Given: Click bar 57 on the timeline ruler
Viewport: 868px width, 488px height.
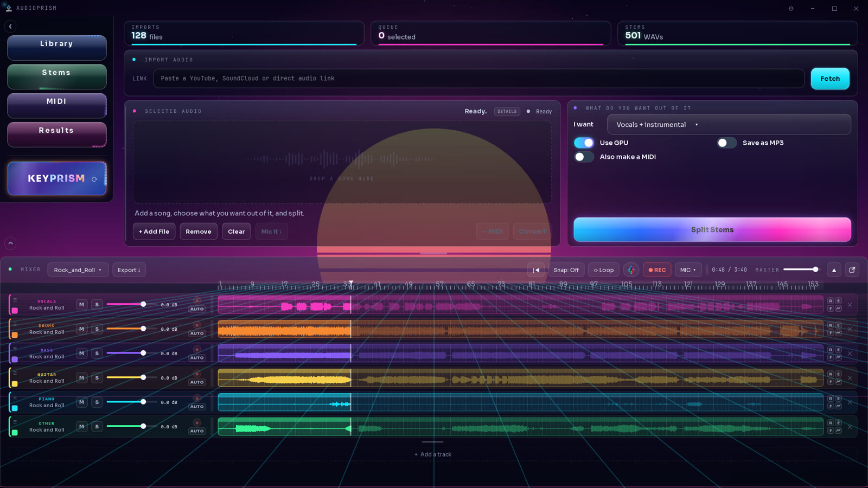Looking at the screenshot, I should pyautogui.click(x=439, y=284).
